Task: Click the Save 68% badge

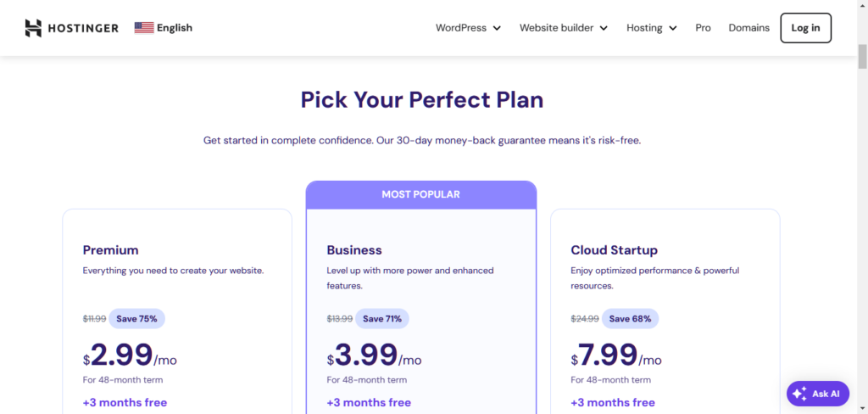Action: 630,319
